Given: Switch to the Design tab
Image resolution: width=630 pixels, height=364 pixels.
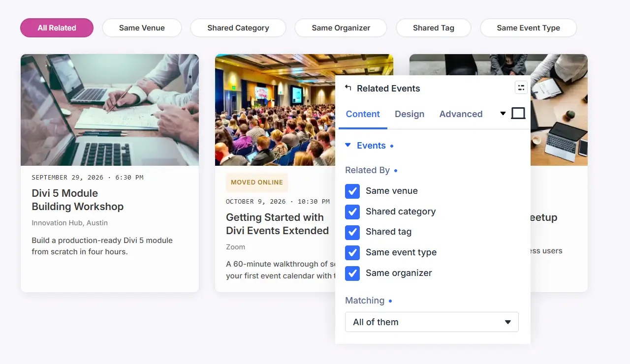Looking at the screenshot, I should tap(409, 114).
